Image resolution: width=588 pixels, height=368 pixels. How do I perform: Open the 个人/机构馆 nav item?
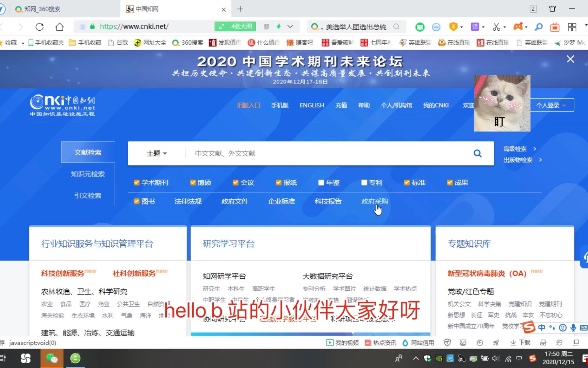point(396,105)
